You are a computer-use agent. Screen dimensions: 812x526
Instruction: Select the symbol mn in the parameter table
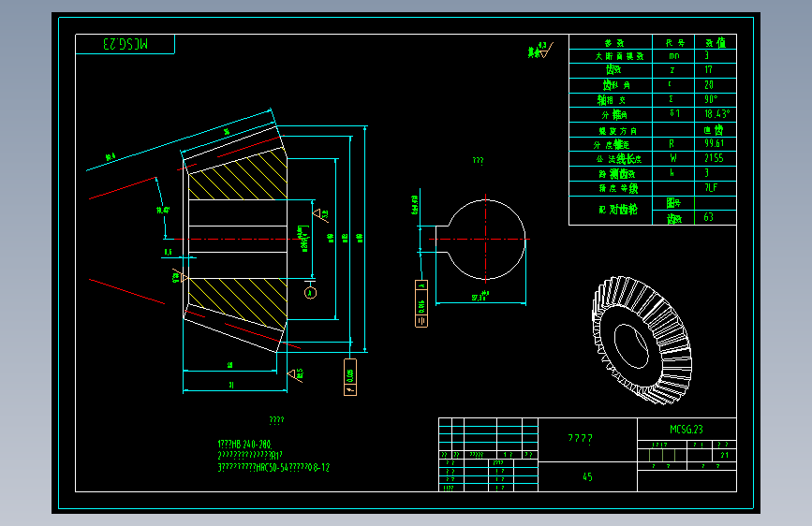pyautogui.click(x=673, y=55)
